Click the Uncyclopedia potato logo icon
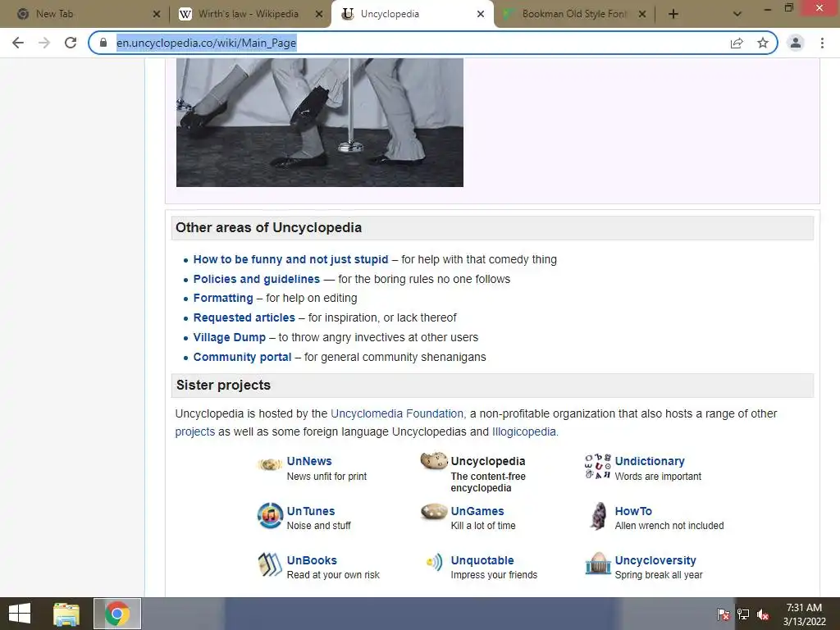This screenshot has height=630, width=840. [434, 461]
